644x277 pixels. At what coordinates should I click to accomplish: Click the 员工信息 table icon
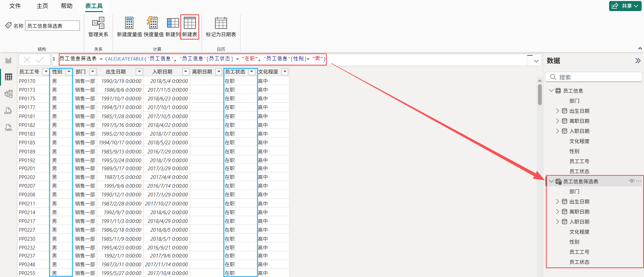[x=558, y=91]
